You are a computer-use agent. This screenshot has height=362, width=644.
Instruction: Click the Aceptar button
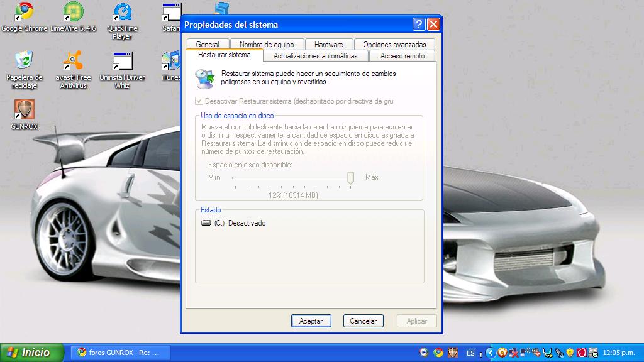[311, 321]
